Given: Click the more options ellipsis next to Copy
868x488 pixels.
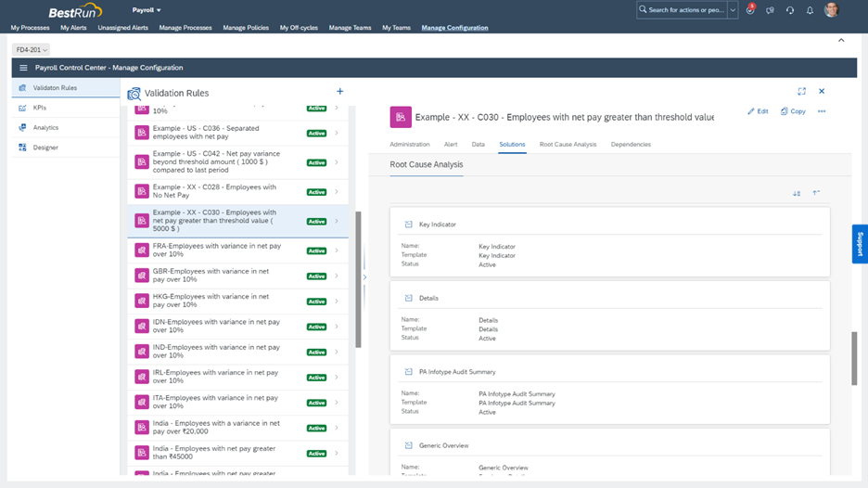Looking at the screenshot, I should pyautogui.click(x=822, y=111).
